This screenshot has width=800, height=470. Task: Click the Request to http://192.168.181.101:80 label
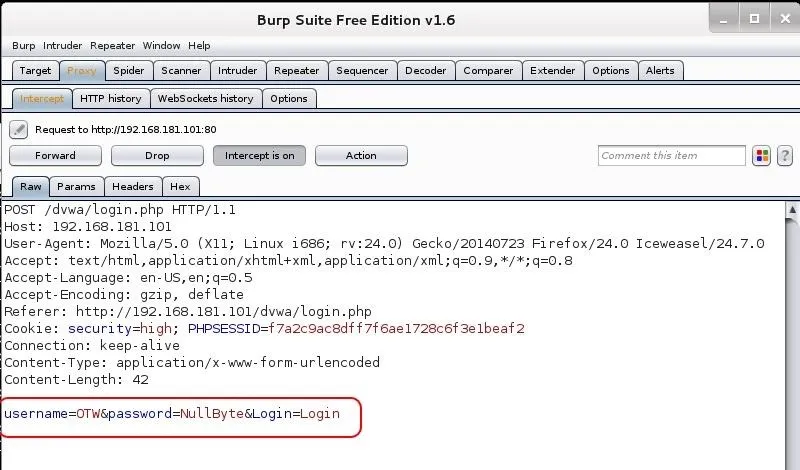[x=126, y=130]
